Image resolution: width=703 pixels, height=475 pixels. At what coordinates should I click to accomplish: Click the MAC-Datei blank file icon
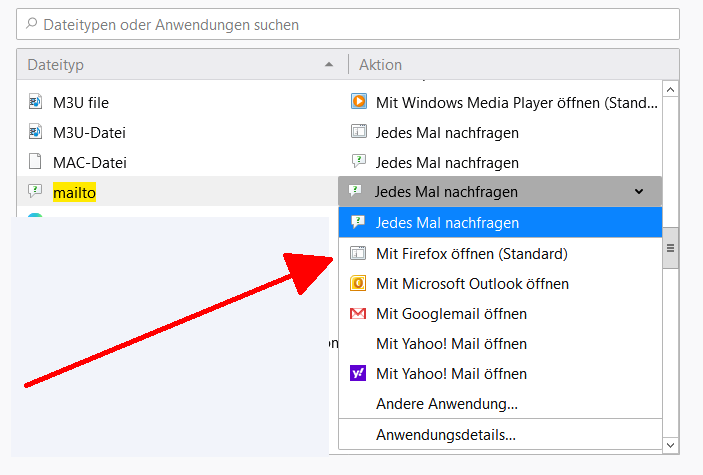click(34, 162)
